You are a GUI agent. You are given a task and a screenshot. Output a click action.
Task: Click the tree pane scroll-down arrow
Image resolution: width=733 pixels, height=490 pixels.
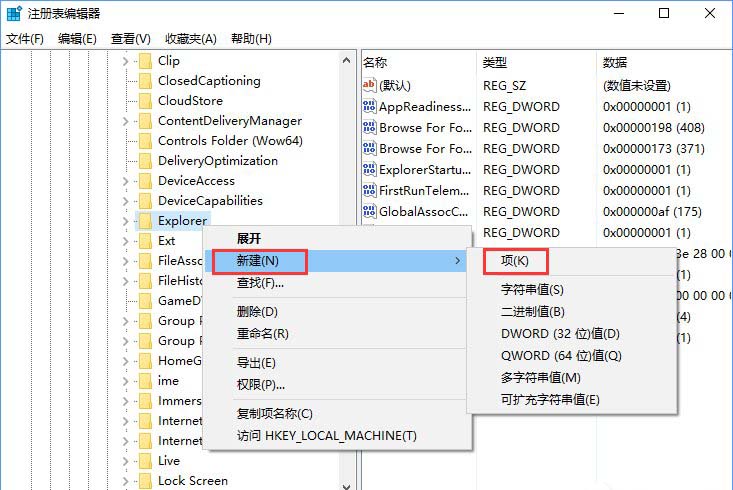tap(346, 485)
